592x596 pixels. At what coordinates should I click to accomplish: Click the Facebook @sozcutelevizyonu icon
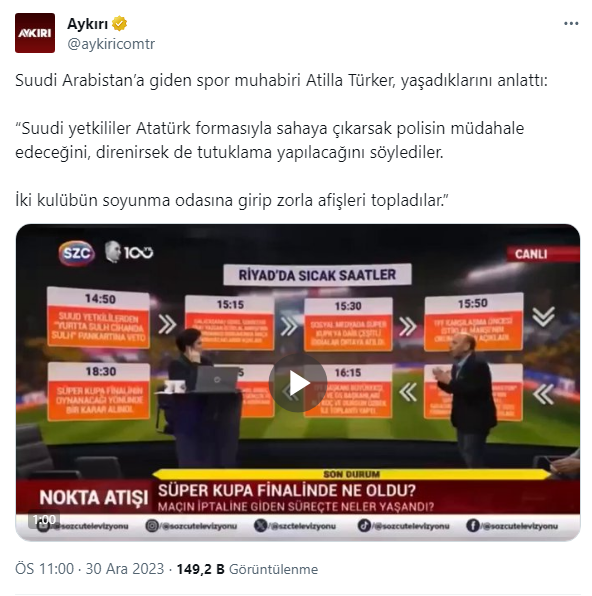point(473,526)
